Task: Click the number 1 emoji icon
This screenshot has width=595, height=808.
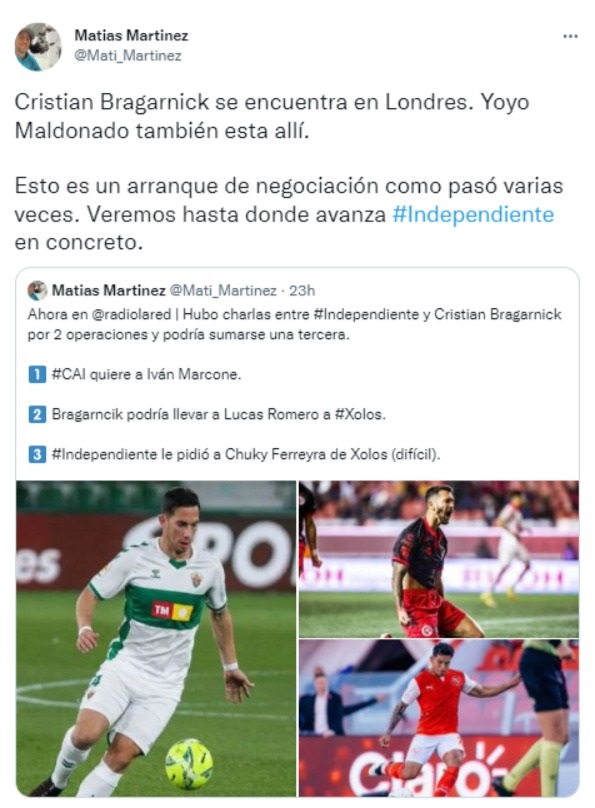Action: tap(37, 374)
